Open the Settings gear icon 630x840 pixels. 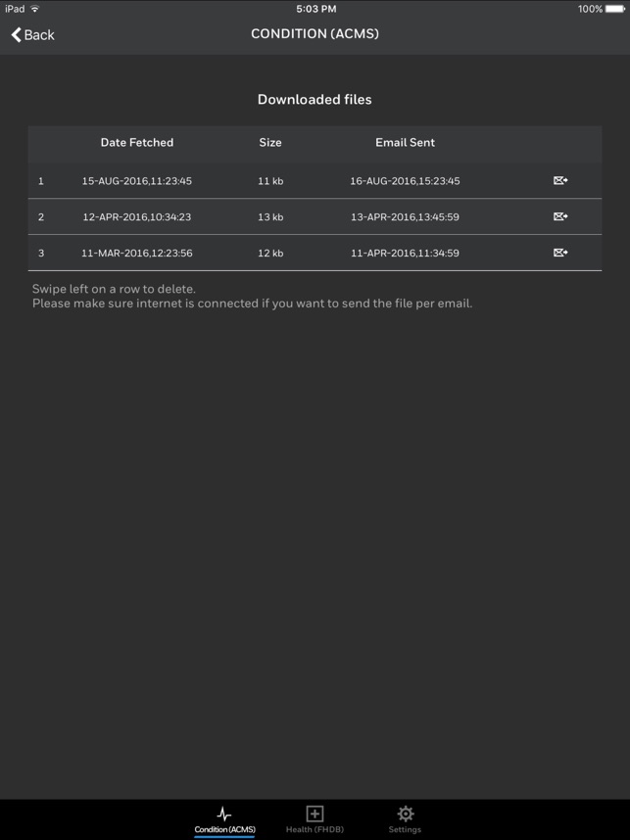click(405, 814)
